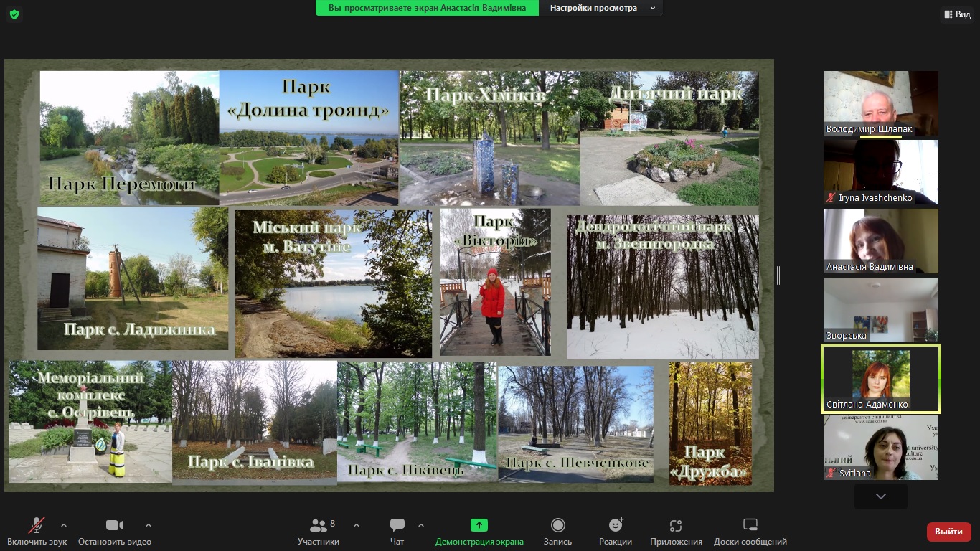The width and height of the screenshot is (980, 551).
Task: Start recording with Запись button
Action: click(x=557, y=532)
